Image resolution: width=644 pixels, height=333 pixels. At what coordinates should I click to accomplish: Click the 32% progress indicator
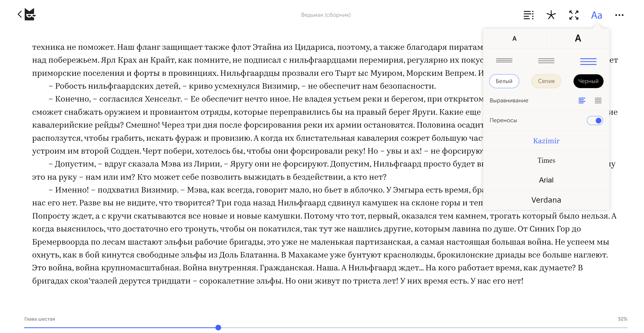click(x=622, y=319)
